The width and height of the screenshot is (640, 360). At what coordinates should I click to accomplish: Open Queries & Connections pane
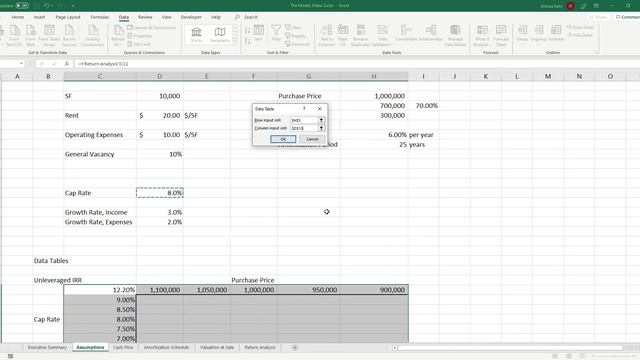151,27
